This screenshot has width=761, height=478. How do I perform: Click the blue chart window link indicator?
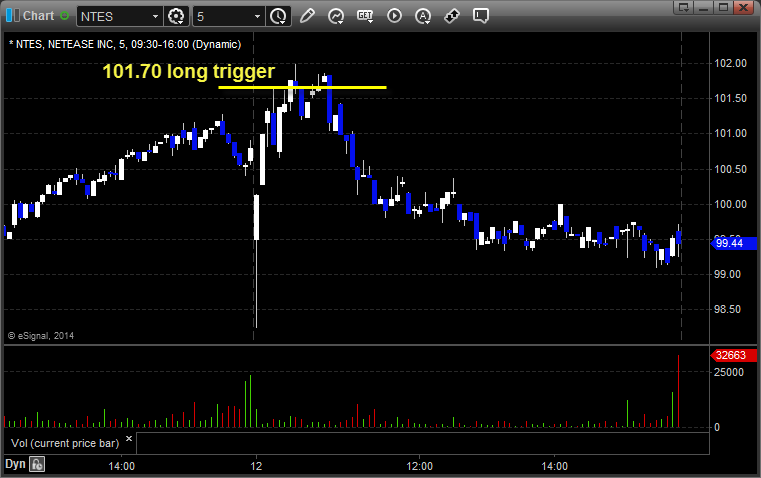13,16
